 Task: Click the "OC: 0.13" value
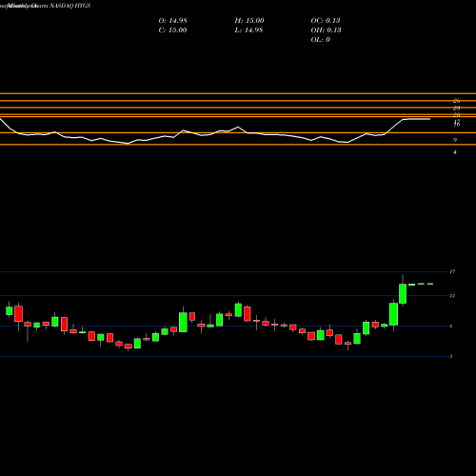326,21
